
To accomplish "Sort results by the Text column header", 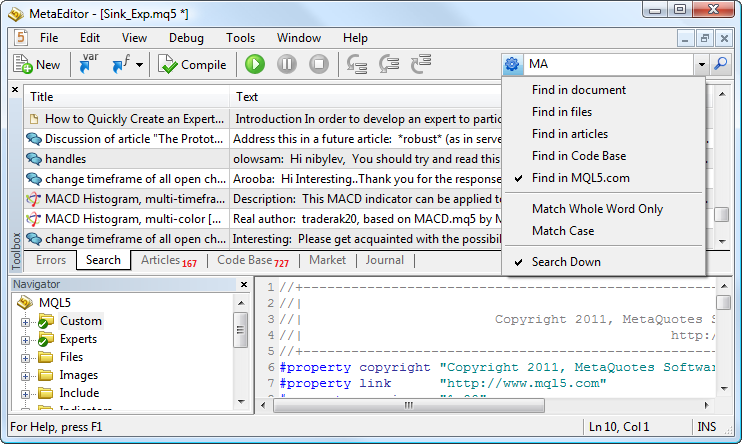I will click(365, 97).
